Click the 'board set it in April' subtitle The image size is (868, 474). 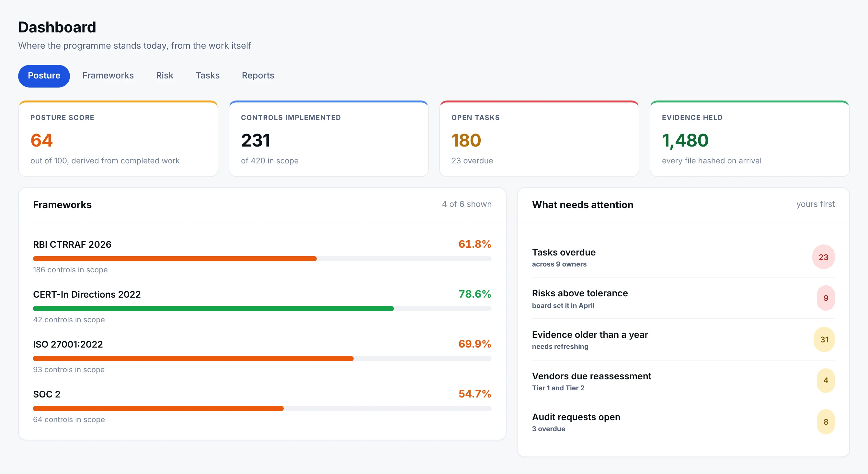[x=563, y=306]
